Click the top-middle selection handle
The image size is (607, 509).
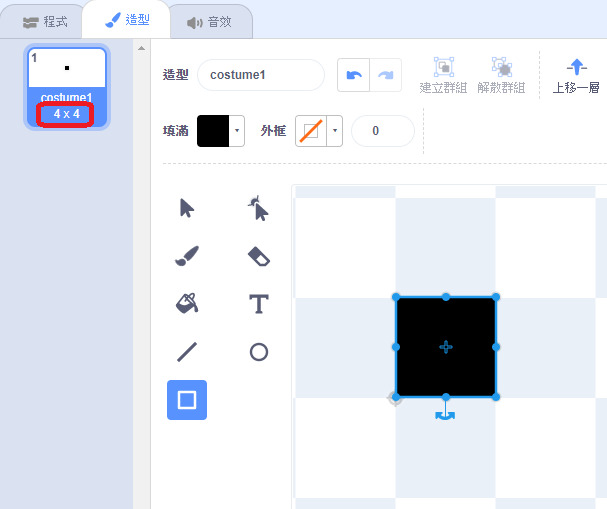(x=446, y=297)
